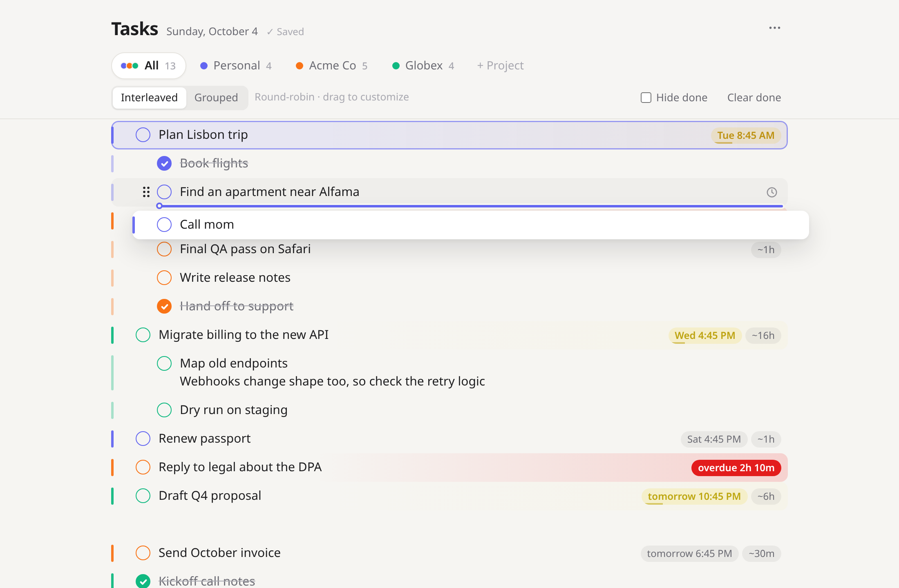899x588 pixels.
Task: Click the ~16h estimate on Migrate billing
Action: pos(763,336)
